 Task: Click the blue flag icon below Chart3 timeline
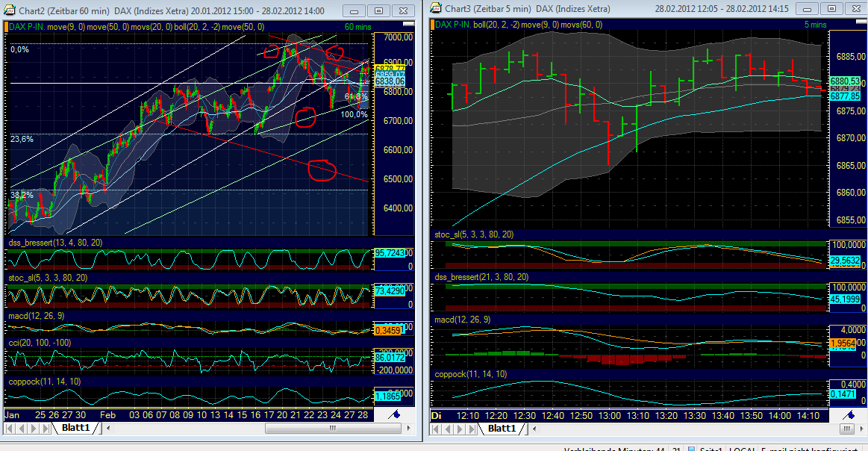pos(849,415)
